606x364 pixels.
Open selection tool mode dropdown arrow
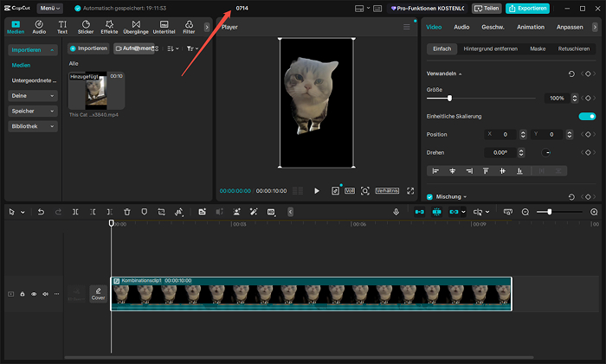[x=23, y=212]
